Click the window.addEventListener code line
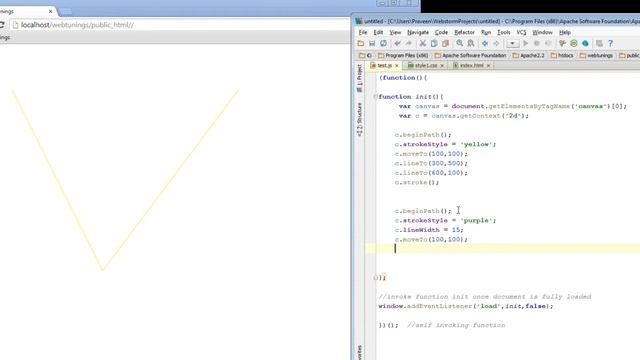The width and height of the screenshot is (640, 360). coord(466,306)
